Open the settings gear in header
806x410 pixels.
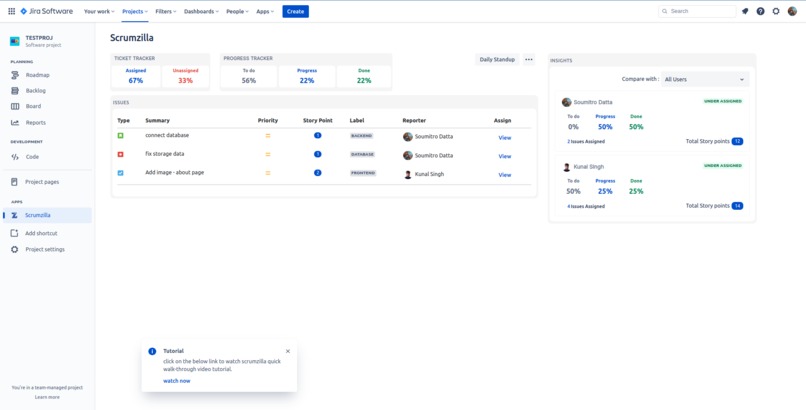coord(776,11)
